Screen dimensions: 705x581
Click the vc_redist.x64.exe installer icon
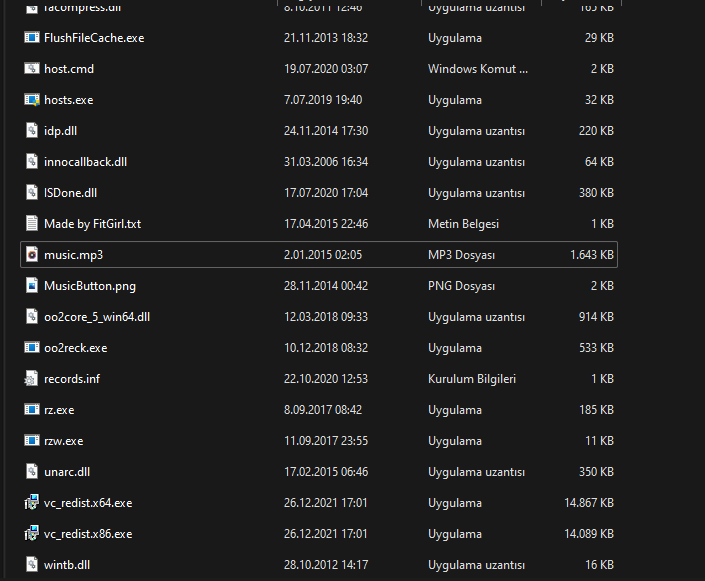(x=32, y=503)
